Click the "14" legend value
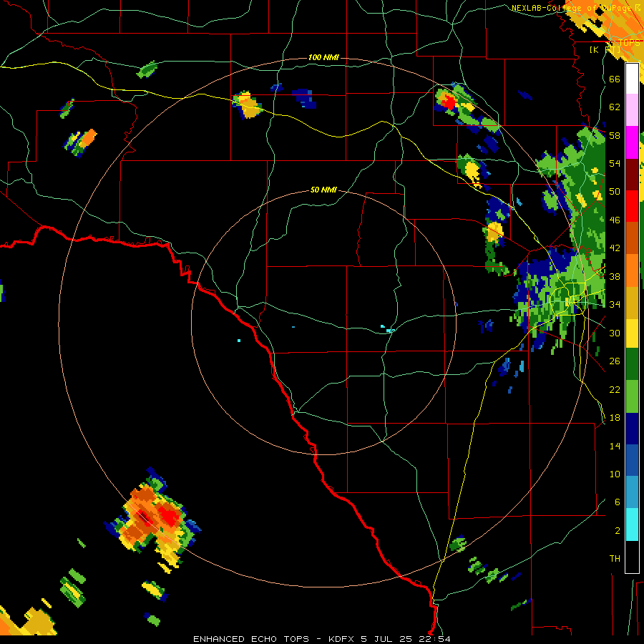 click(615, 446)
